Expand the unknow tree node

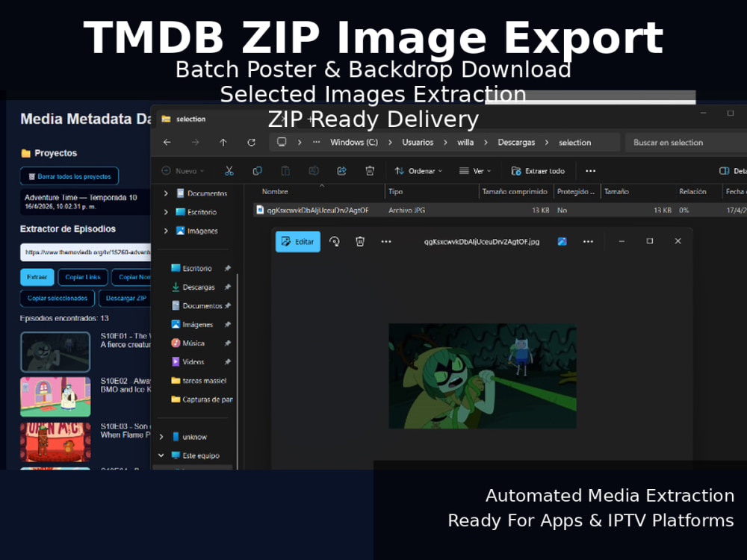(161, 437)
